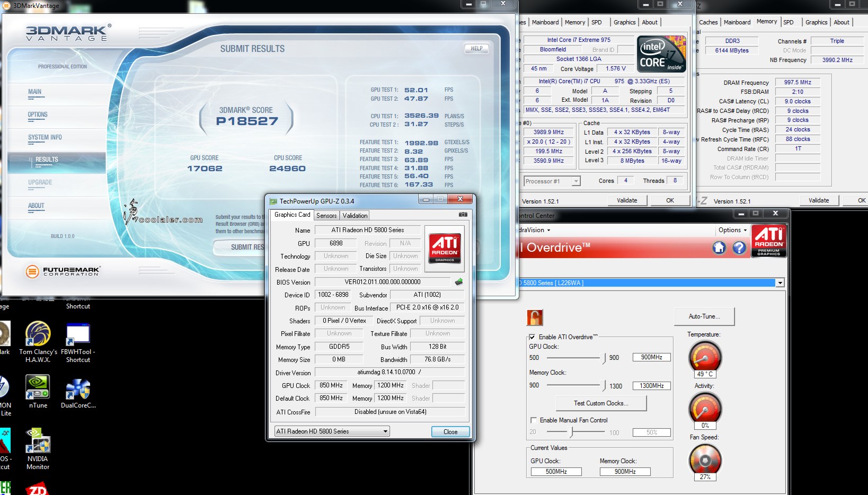Open the About tab in right CPU-Z window

[x=842, y=22]
